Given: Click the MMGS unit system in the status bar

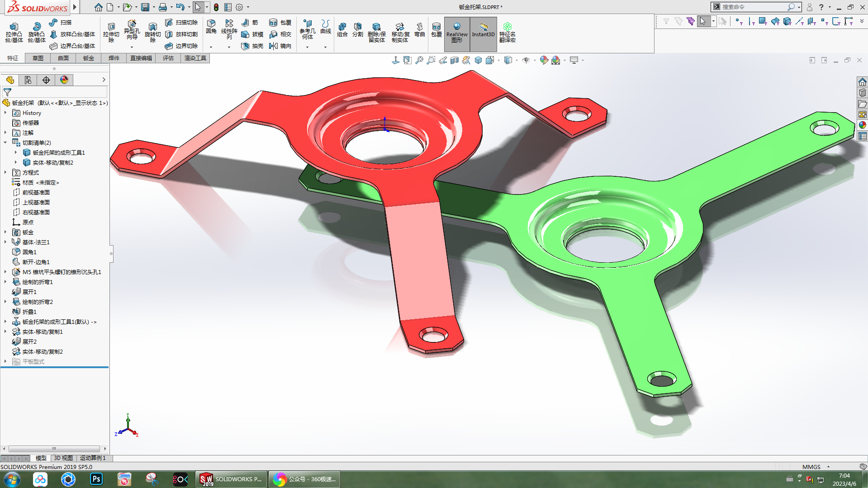Looking at the screenshot, I should pos(811,467).
